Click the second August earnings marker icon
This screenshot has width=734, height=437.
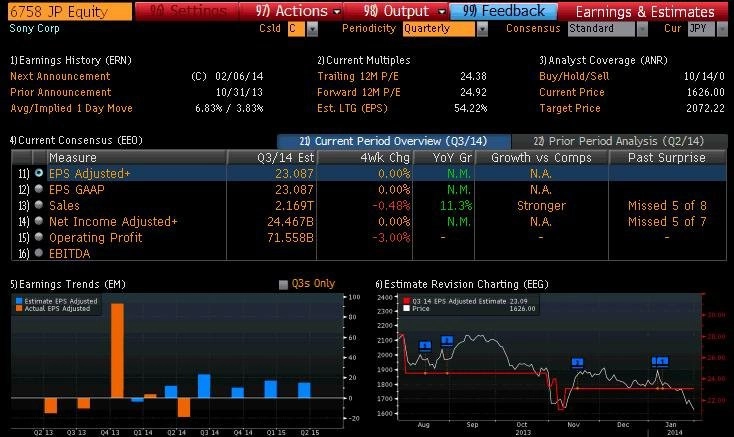pos(447,341)
